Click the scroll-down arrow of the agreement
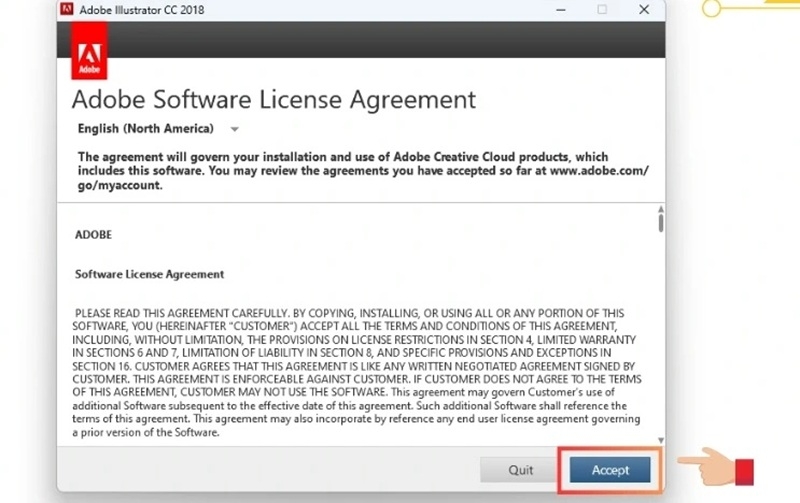 tap(661, 440)
